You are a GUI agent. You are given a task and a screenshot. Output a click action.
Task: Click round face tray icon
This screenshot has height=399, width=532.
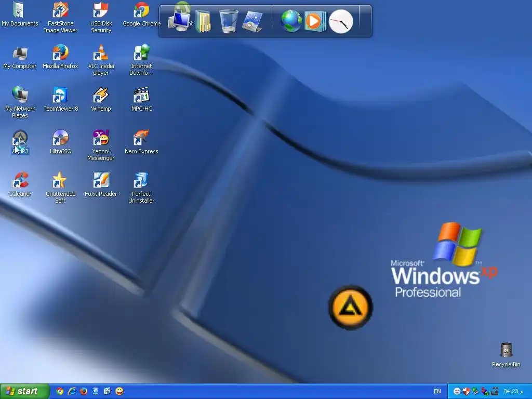457,391
